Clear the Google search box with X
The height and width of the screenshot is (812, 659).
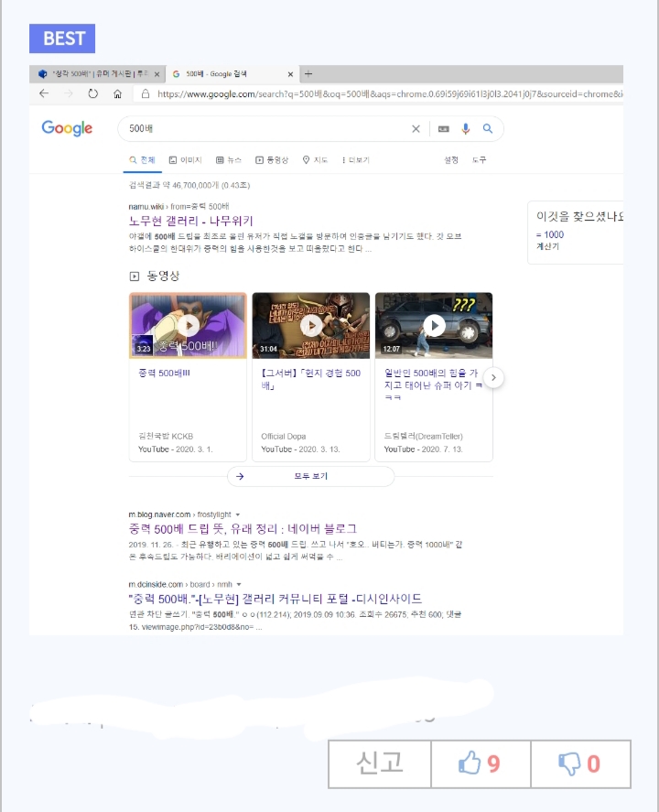(416, 129)
